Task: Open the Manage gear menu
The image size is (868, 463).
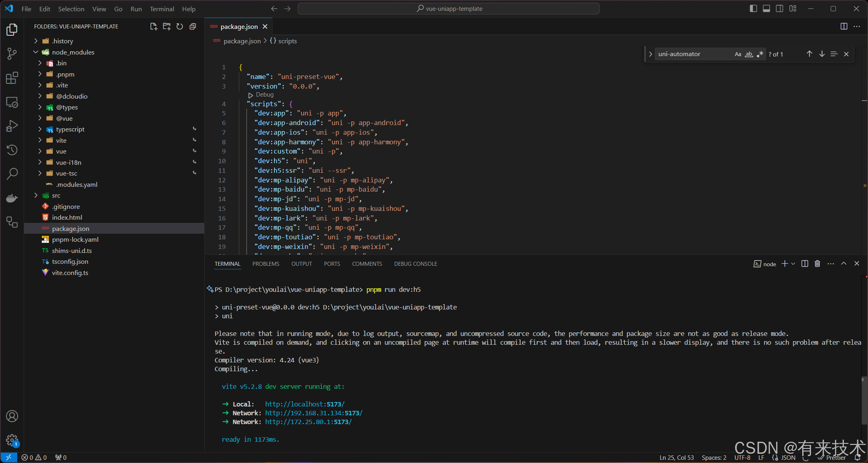Action: pos(12,440)
